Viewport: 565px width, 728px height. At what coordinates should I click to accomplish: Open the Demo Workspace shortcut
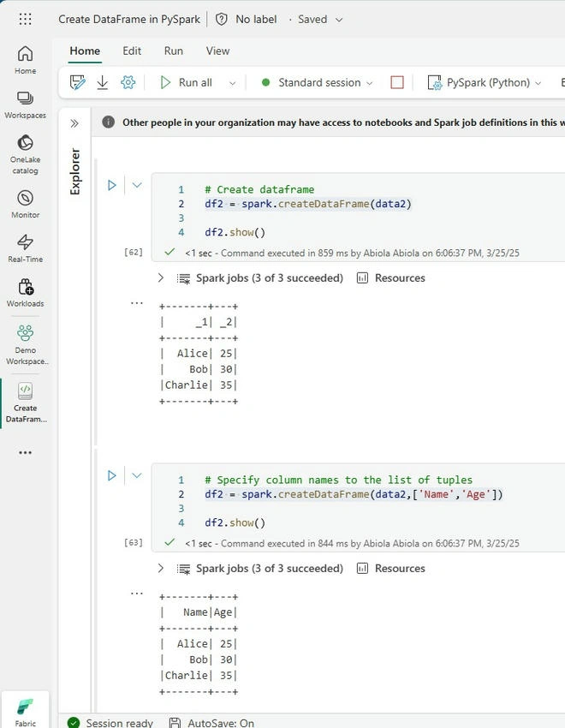25,345
